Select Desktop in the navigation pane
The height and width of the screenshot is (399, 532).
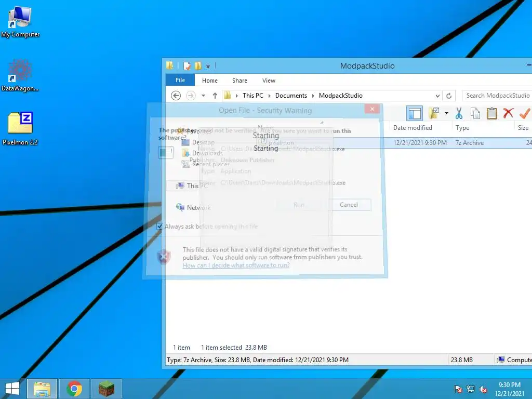coord(198,142)
